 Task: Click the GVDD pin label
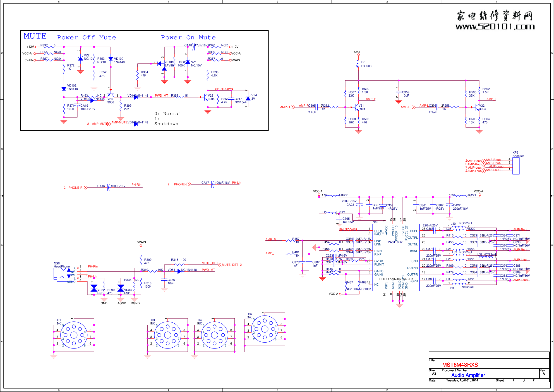[378, 261]
